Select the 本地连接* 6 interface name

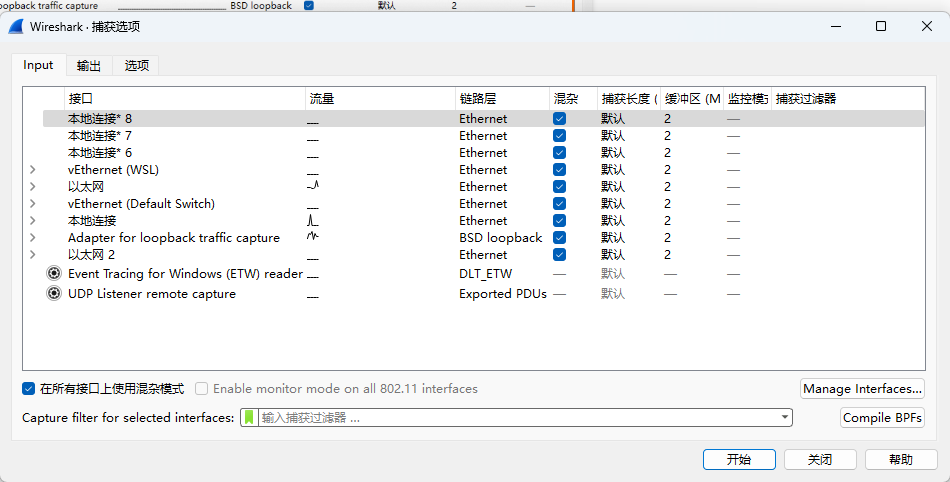click(x=100, y=153)
